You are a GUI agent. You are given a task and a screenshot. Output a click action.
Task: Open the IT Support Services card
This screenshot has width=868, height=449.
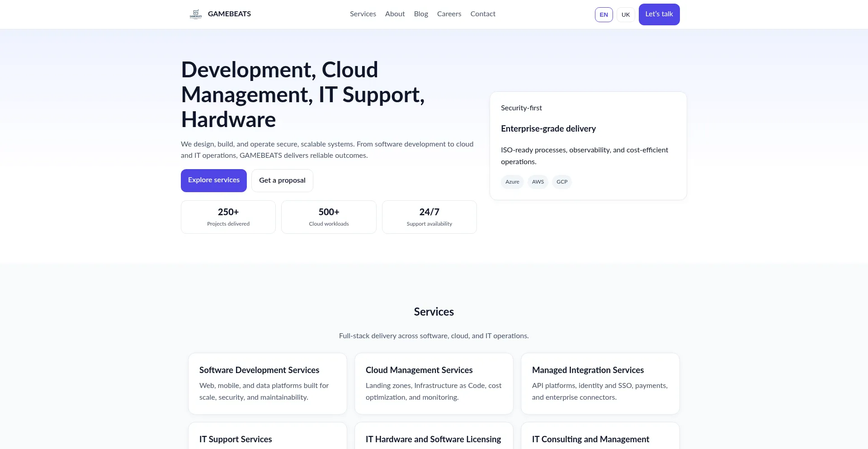point(268,436)
